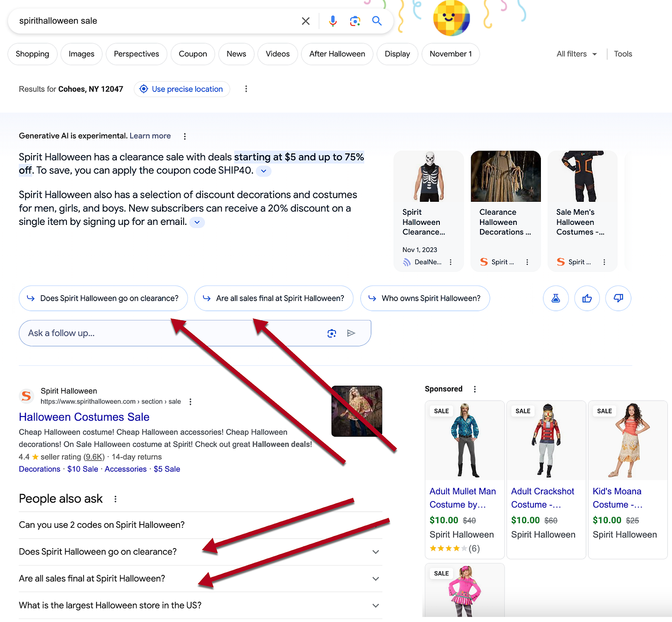The height and width of the screenshot is (622, 672).
Task: Expand 'Are all sales final' question chevron
Action: click(x=376, y=579)
